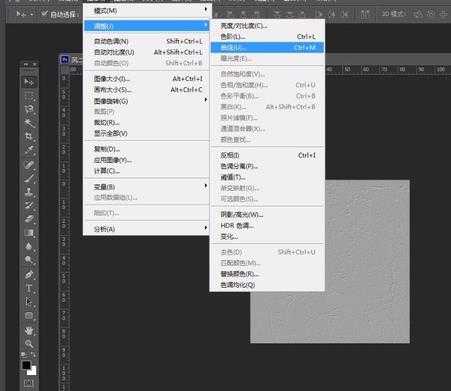Select the Horizontal Type tool
The image size is (451, 391).
point(29,288)
